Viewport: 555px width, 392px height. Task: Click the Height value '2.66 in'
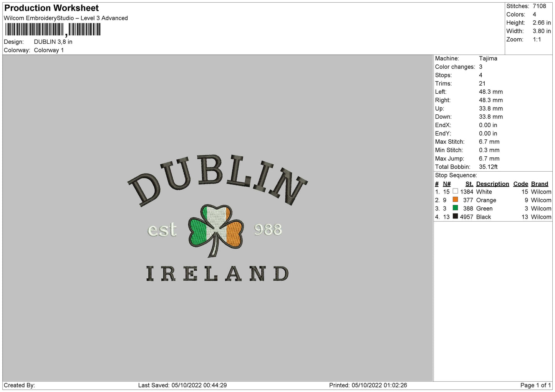tap(542, 23)
